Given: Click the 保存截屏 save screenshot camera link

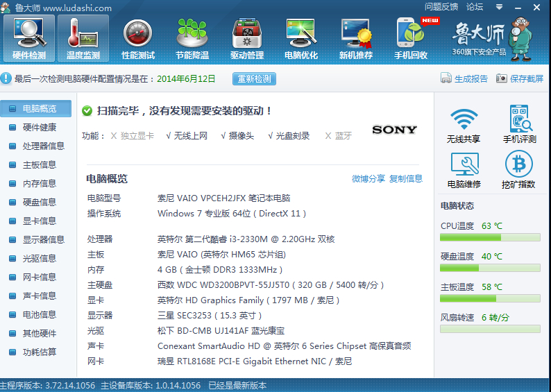Looking at the screenshot, I should (520, 78).
